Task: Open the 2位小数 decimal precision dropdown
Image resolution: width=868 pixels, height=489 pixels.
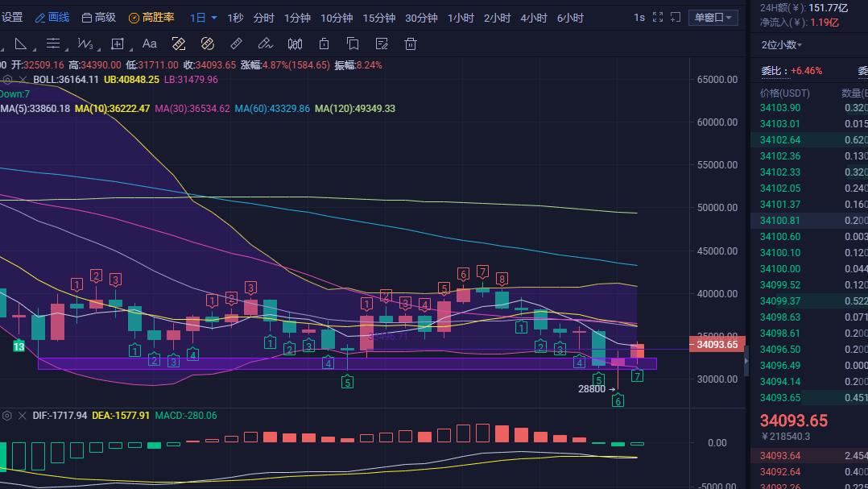Action: [x=782, y=45]
